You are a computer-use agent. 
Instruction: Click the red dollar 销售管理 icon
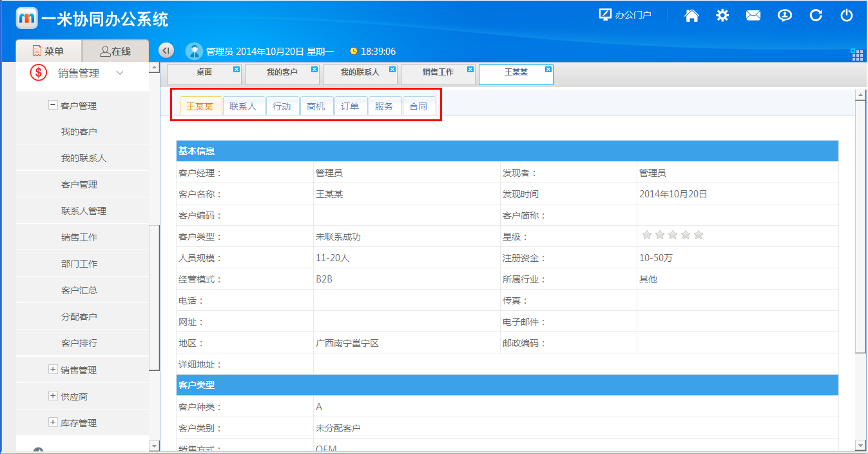(38, 73)
